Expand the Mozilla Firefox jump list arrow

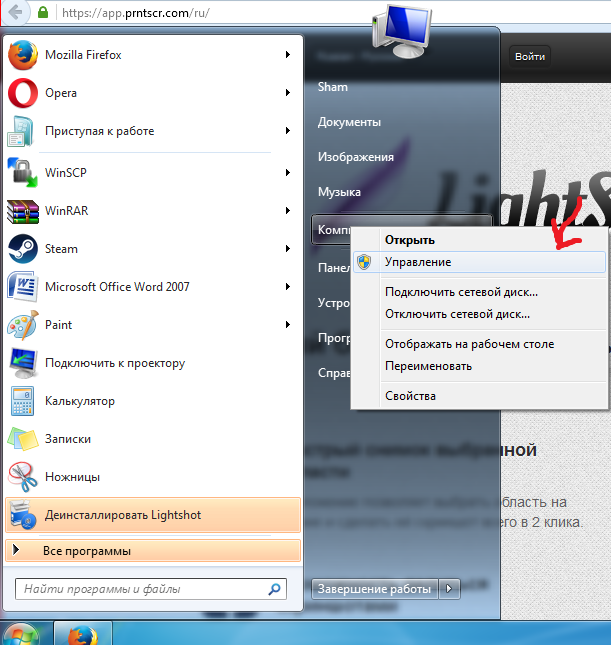click(288, 55)
